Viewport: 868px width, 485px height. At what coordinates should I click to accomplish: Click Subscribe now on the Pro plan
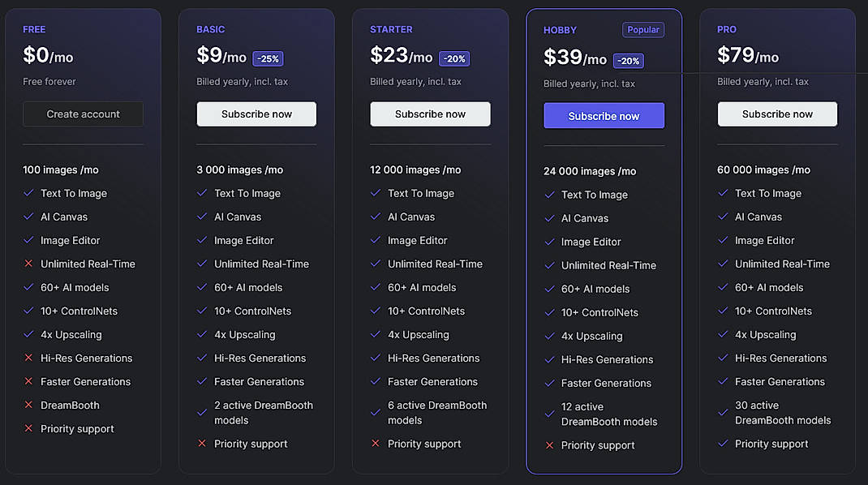pos(776,114)
